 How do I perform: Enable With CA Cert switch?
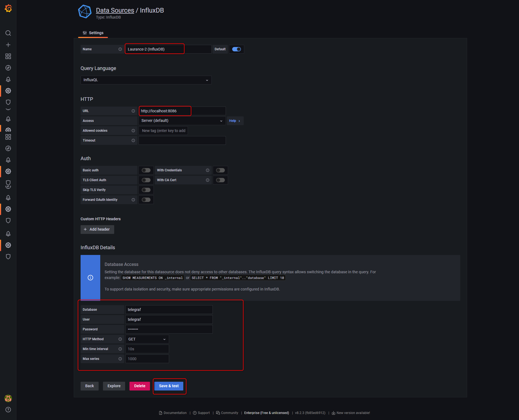click(220, 180)
